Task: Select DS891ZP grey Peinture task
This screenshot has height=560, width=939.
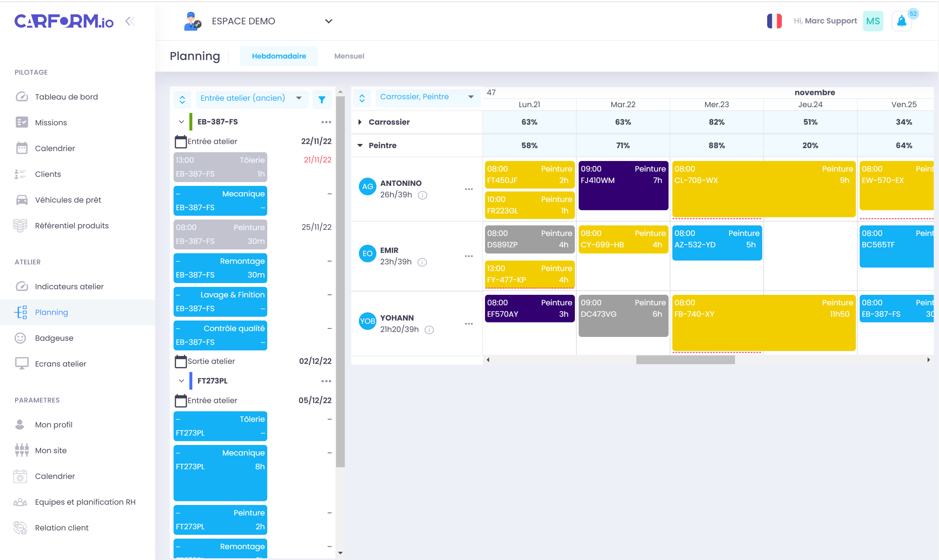Action: [x=529, y=240]
